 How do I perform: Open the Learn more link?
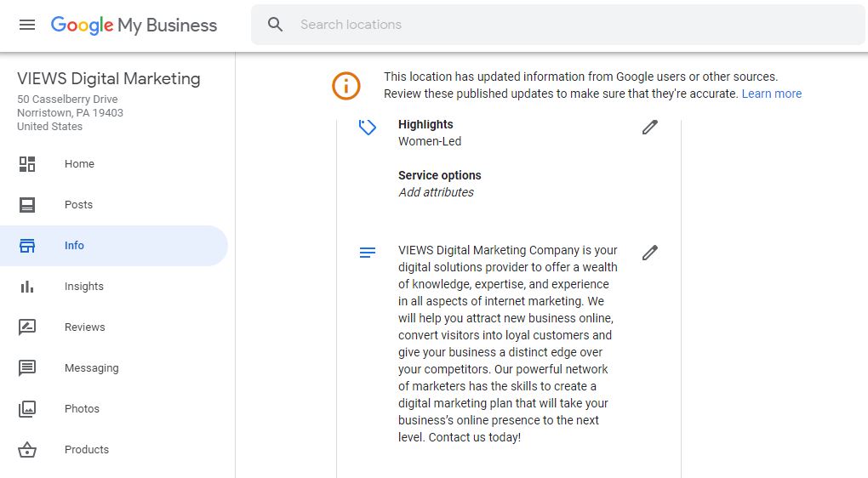coord(771,94)
